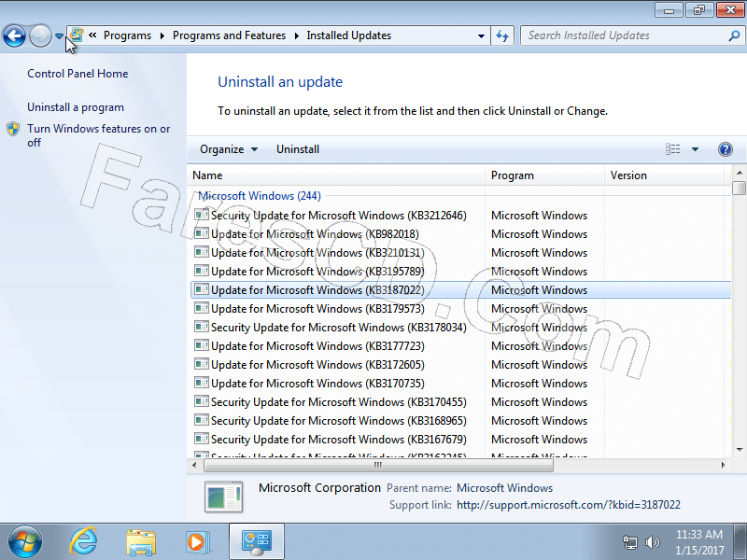The image size is (747, 560).
Task: Click the update icon beside KB3210131
Action: point(202,252)
